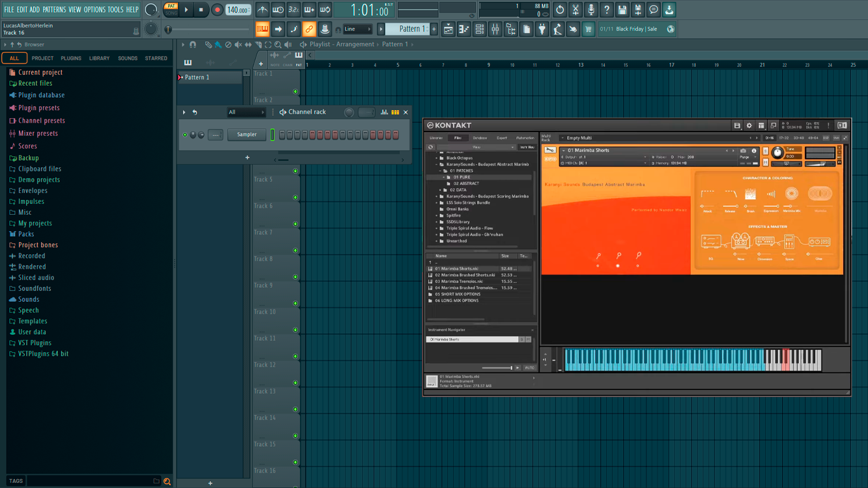This screenshot has width=868, height=488.
Task: Activate the Zoom magnifier tool in Playlist
Action: pyautogui.click(x=278, y=44)
